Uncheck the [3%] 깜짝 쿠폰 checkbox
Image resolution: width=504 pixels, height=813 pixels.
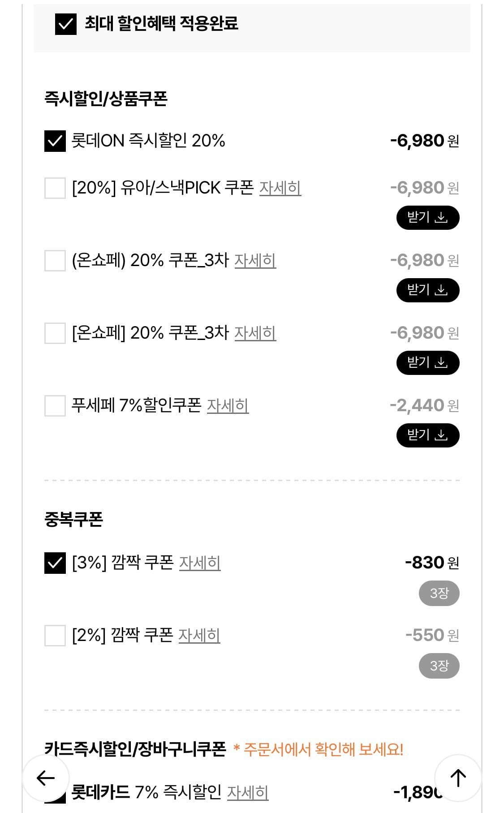coord(55,563)
